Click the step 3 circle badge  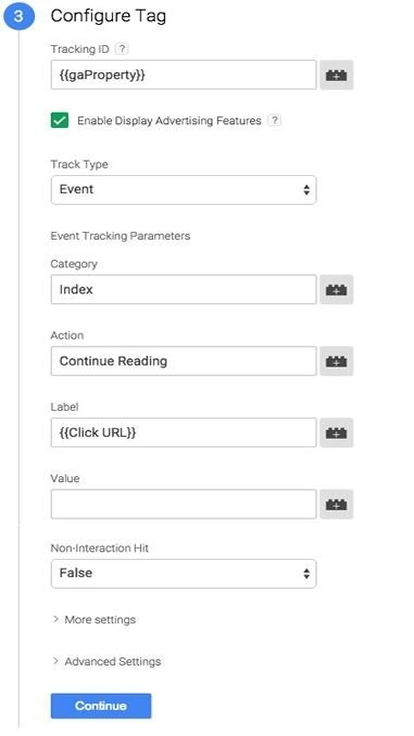click(18, 16)
